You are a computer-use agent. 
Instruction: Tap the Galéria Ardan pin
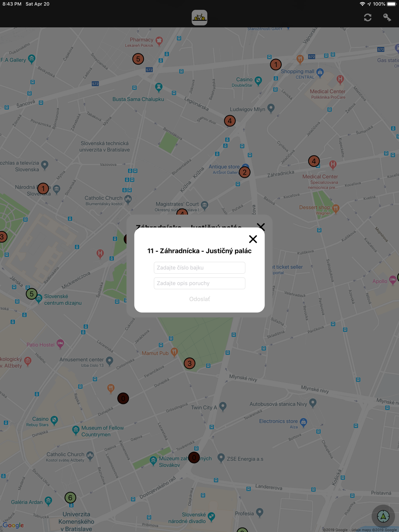48,500
